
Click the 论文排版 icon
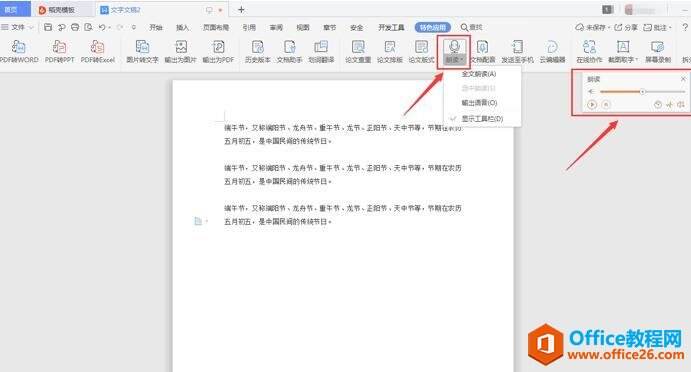(x=390, y=47)
